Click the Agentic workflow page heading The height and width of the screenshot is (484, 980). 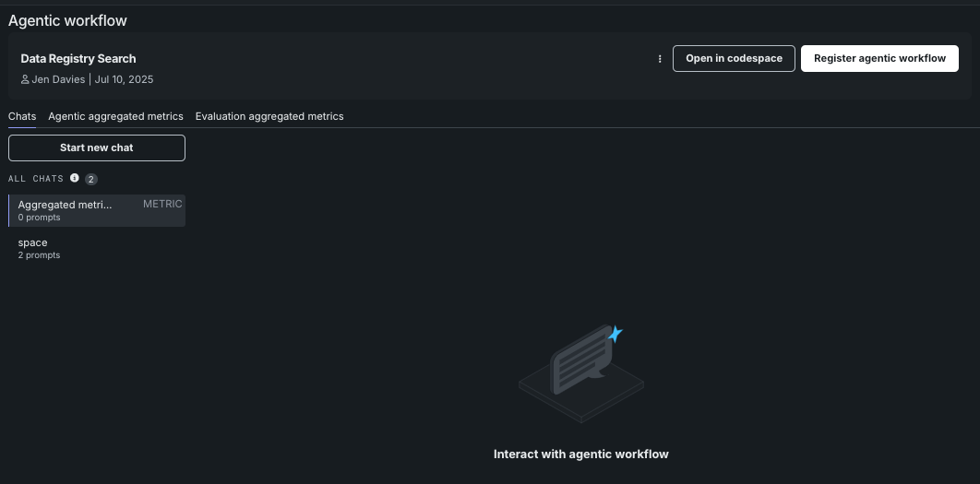[68, 20]
